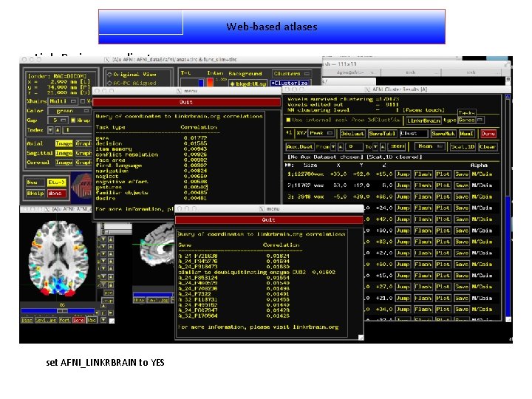Click the Sagittal Image button

pyautogui.click(x=64, y=153)
